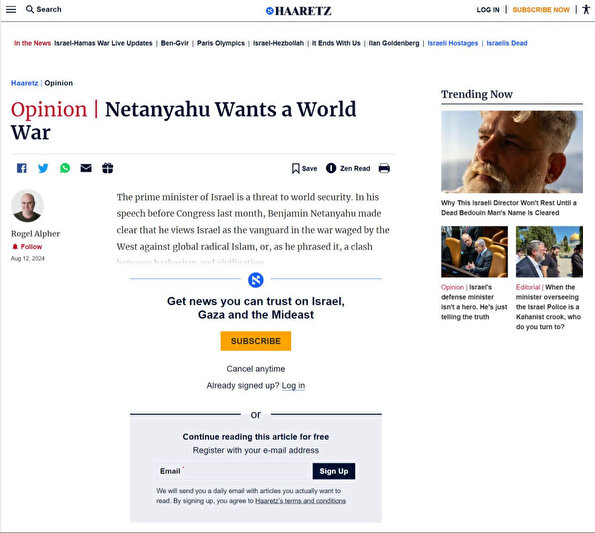Focus the Email input field
595x533 pixels.
[x=234, y=471]
